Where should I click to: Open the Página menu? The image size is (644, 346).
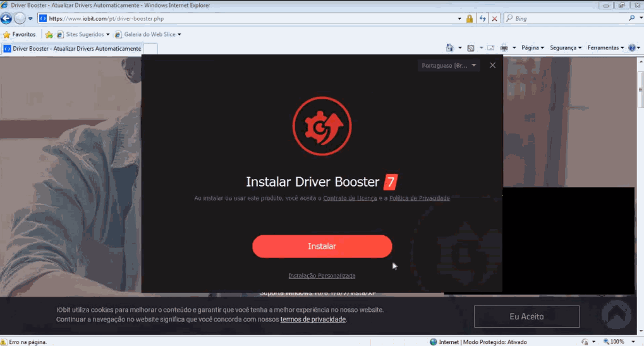click(533, 47)
